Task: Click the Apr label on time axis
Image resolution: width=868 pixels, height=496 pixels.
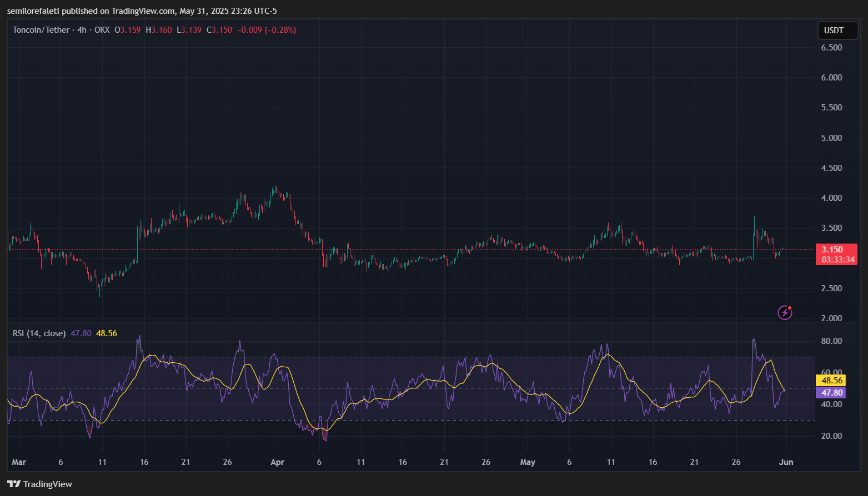Action: pyautogui.click(x=277, y=462)
